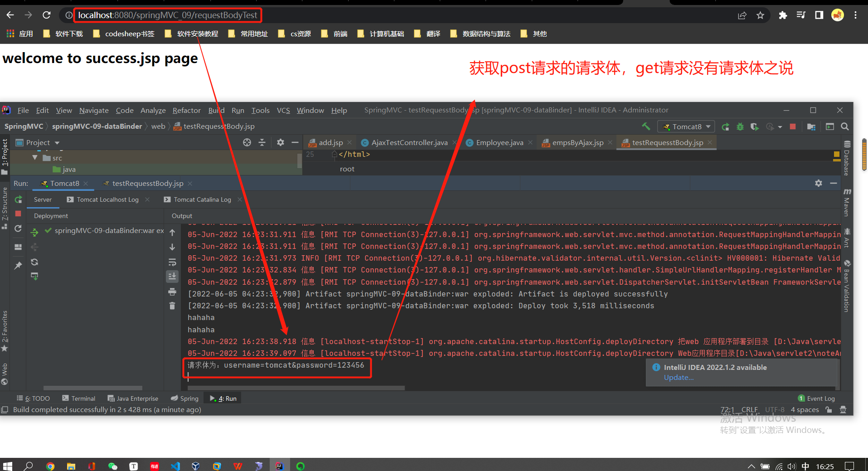Image resolution: width=868 pixels, height=471 pixels.
Task: Open the Database side tool window
Action: (847, 158)
